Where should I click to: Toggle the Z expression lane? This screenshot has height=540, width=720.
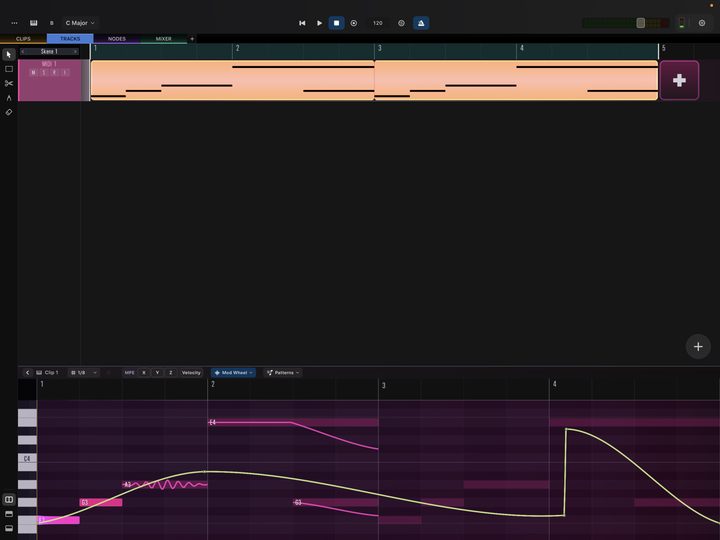point(171,372)
